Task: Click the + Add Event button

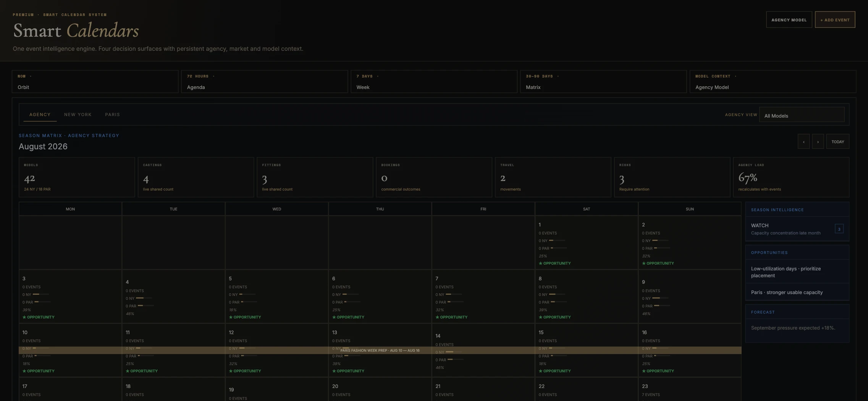Action: click(x=835, y=20)
